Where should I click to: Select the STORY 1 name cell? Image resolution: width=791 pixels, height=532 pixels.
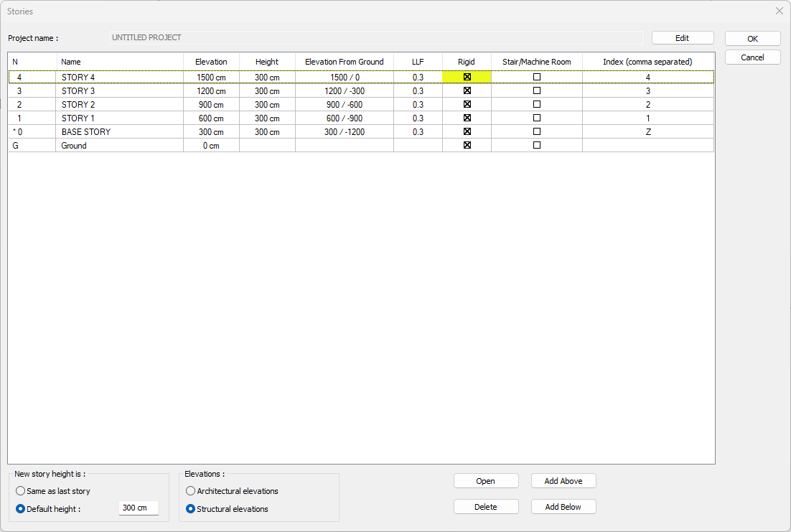tap(119, 118)
